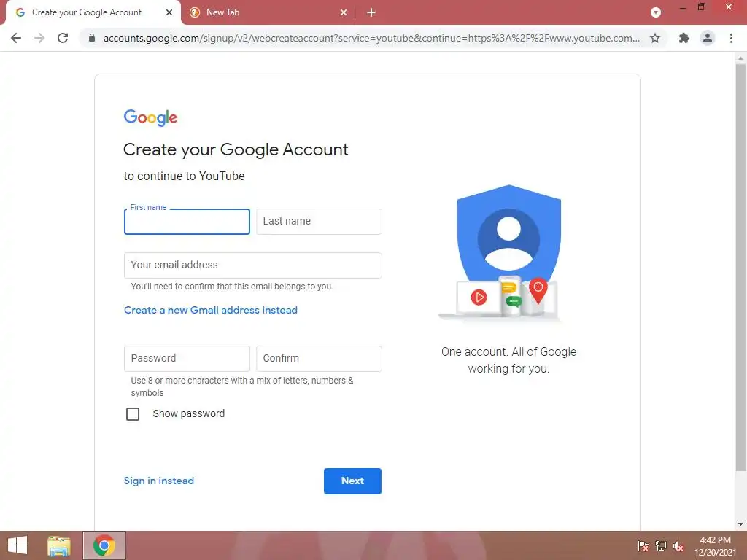The image size is (747, 560).
Task: Click the scrollbar down arrow
Action: click(740, 524)
